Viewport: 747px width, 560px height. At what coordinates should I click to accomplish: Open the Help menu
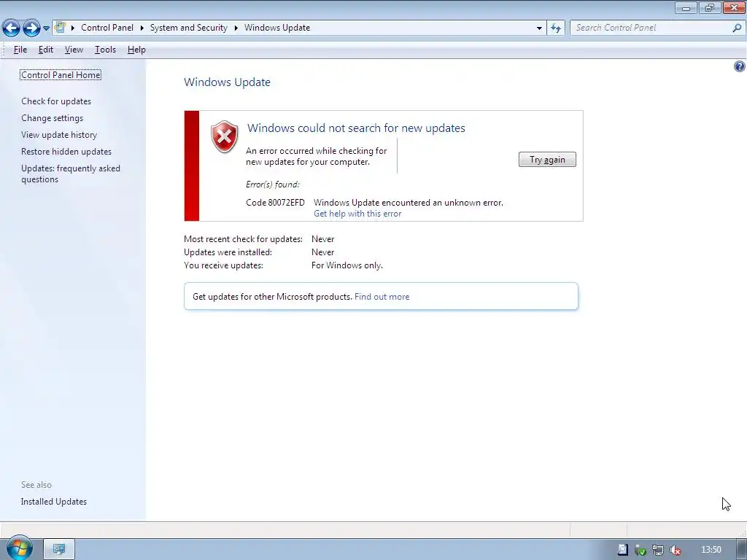136,50
